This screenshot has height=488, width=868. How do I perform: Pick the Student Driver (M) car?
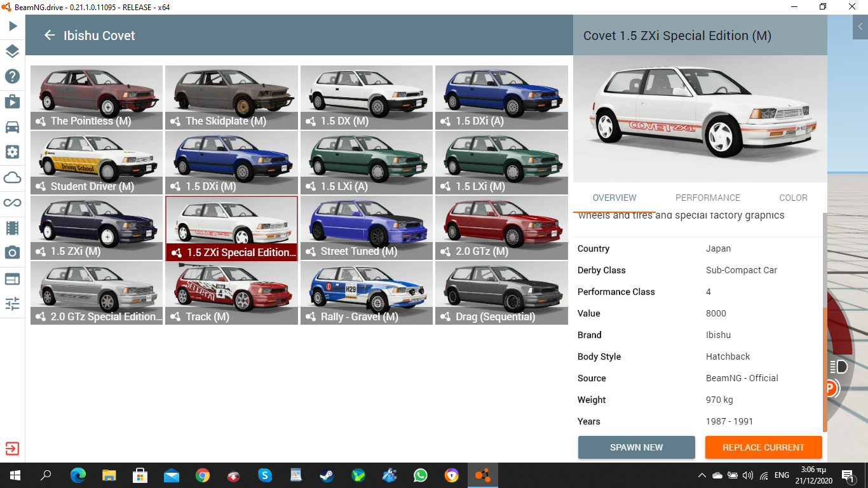pyautogui.click(x=97, y=163)
